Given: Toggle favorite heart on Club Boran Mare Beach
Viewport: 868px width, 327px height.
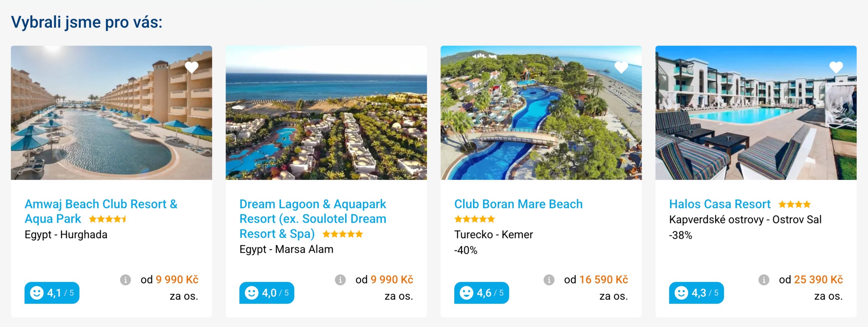Looking at the screenshot, I should pyautogui.click(x=621, y=67).
